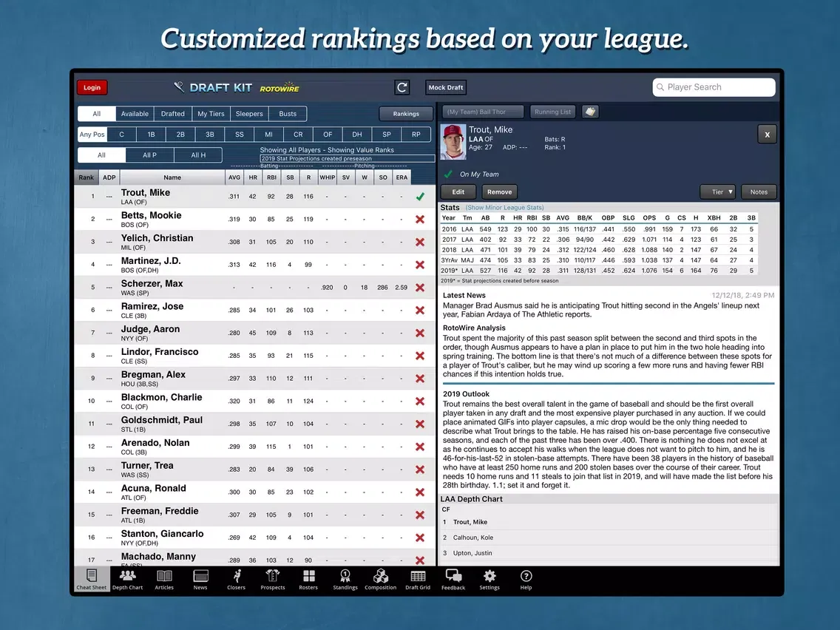The image size is (840, 630).
Task: Open the Prospects icon
Action: coord(273,580)
